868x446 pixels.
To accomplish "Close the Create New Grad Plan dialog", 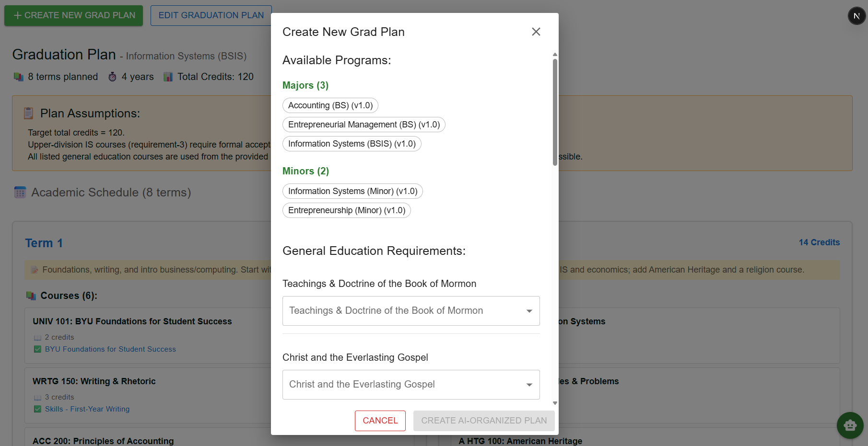I will point(536,32).
